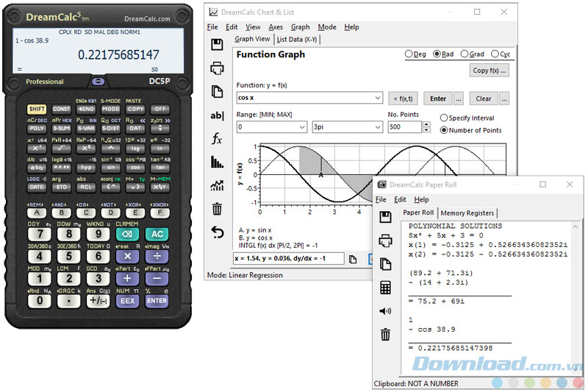The width and height of the screenshot is (588, 392).
Task: Select the Graph View tab
Action: click(252, 39)
